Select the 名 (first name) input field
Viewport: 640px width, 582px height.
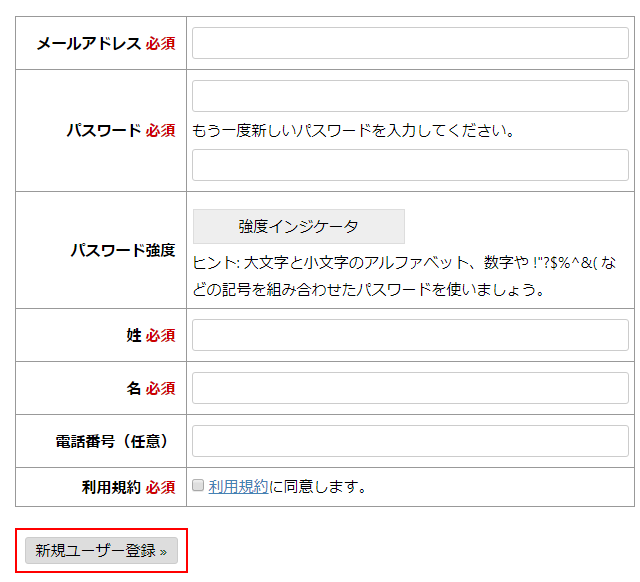click(x=410, y=388)
